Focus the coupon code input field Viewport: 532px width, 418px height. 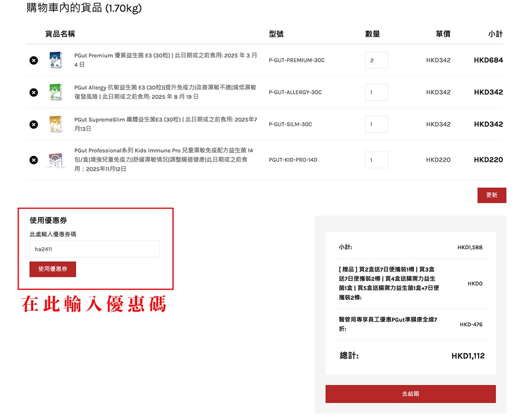click(95, 249)
